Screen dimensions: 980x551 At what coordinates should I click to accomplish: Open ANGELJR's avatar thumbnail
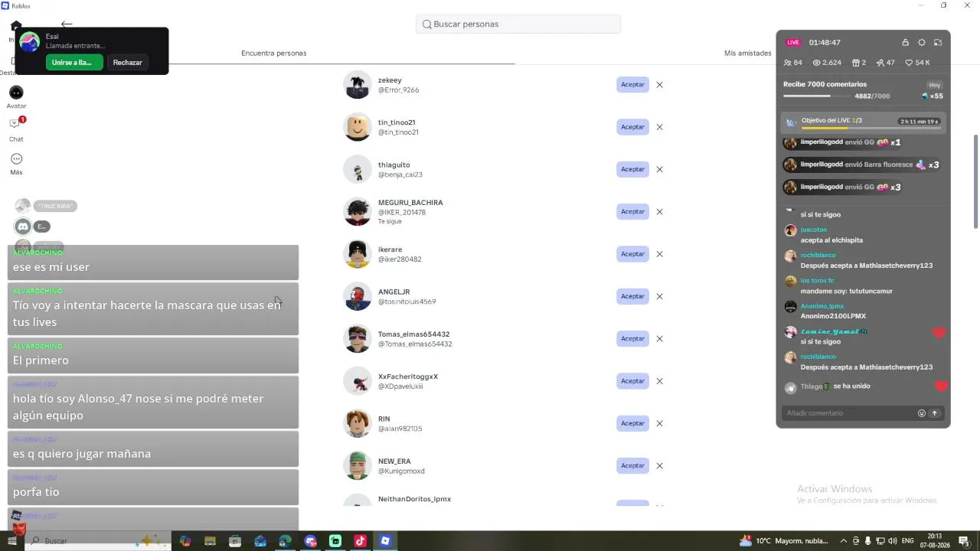tap(358, 296)
